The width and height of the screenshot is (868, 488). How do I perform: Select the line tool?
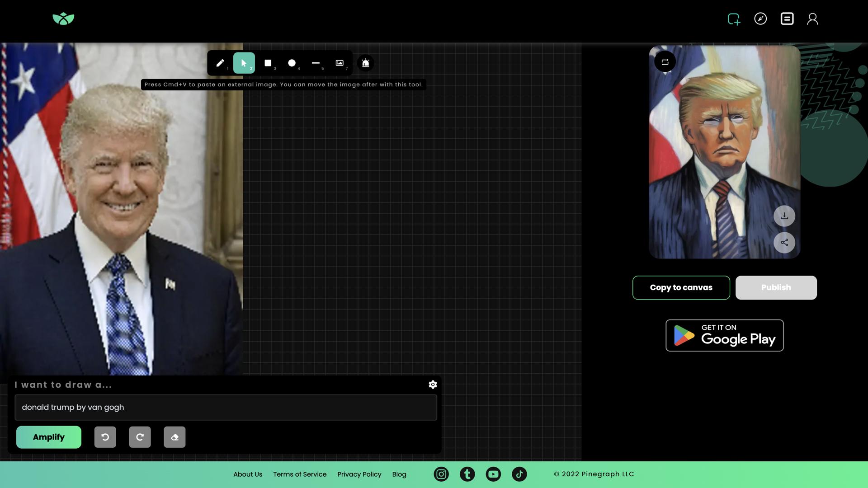[316, 63]
